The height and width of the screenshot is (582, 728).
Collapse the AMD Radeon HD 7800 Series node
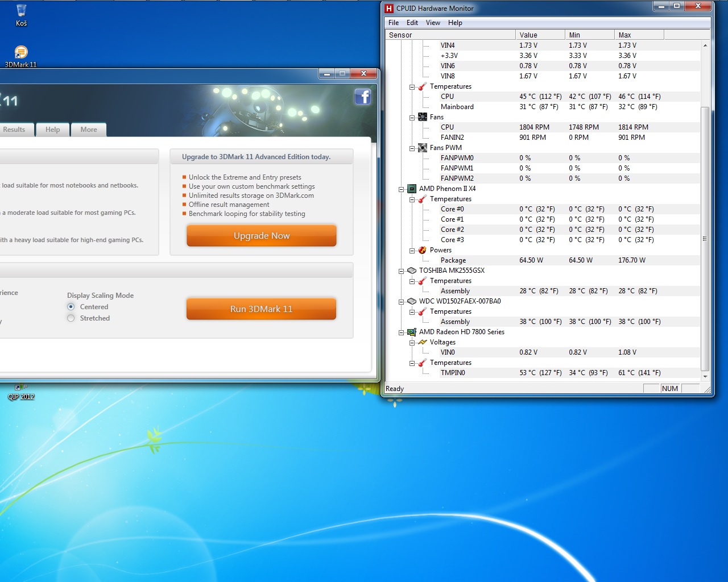[x=401, y=332]
